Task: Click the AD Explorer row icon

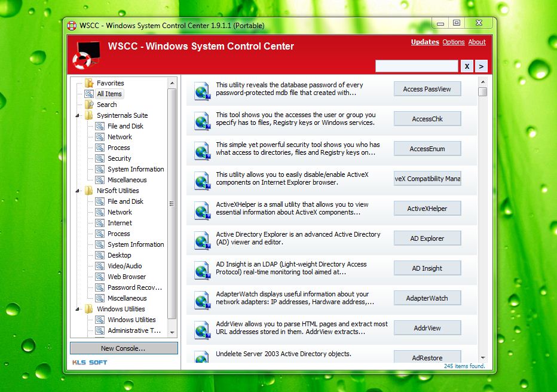Action: point(203,241)
